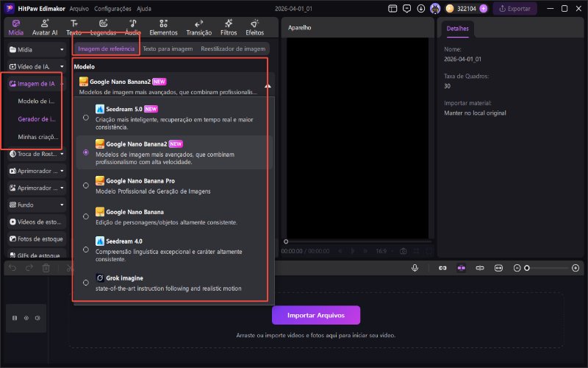Click the undo arrow icon
The width and height of the screenshot is (588, 368).
[x=12, y=268]
